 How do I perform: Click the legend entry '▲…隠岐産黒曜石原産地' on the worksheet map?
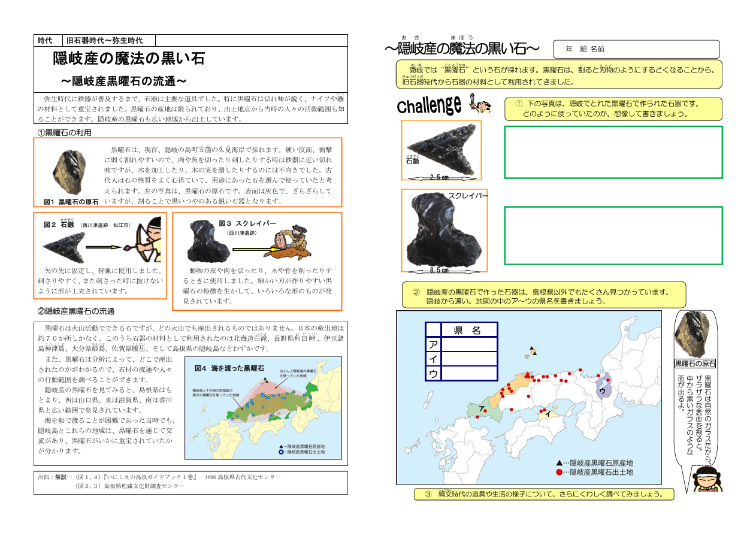tap(594, 463)
